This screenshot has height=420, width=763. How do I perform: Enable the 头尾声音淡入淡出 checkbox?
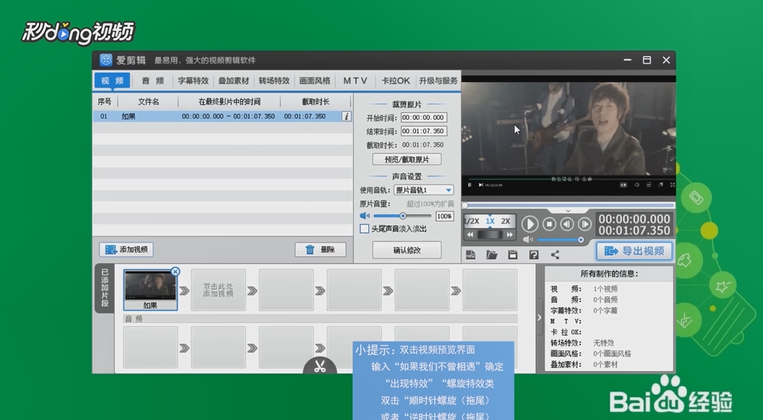(364, 229)
